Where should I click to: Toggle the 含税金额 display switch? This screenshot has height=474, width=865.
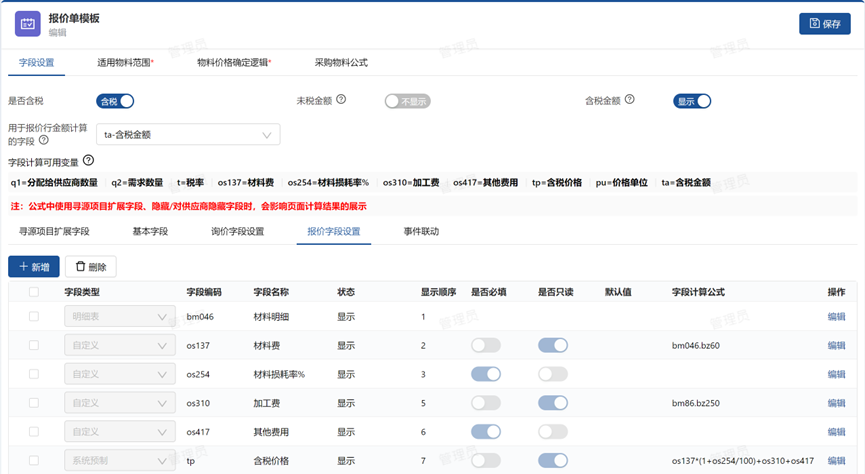click(692, 102)
